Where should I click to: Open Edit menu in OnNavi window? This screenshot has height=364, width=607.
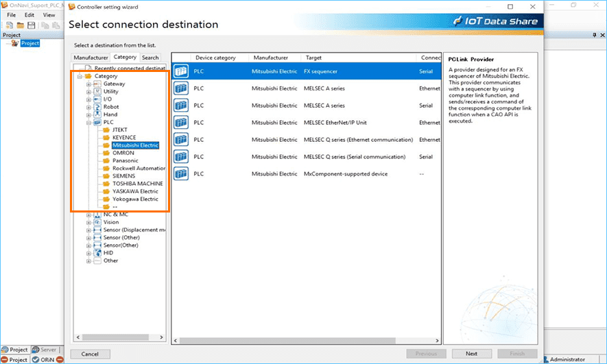pyautogui.click(x=29, y=14)
